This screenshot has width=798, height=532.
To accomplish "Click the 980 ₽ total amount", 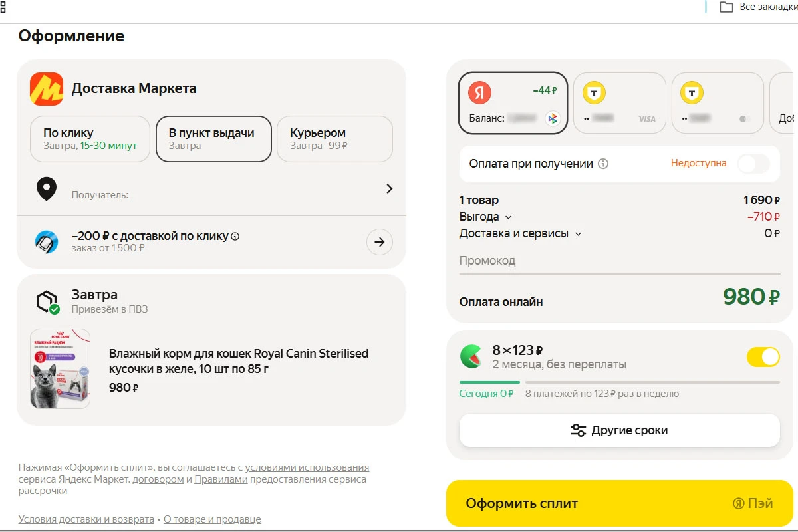I will [x=751, y=297].
